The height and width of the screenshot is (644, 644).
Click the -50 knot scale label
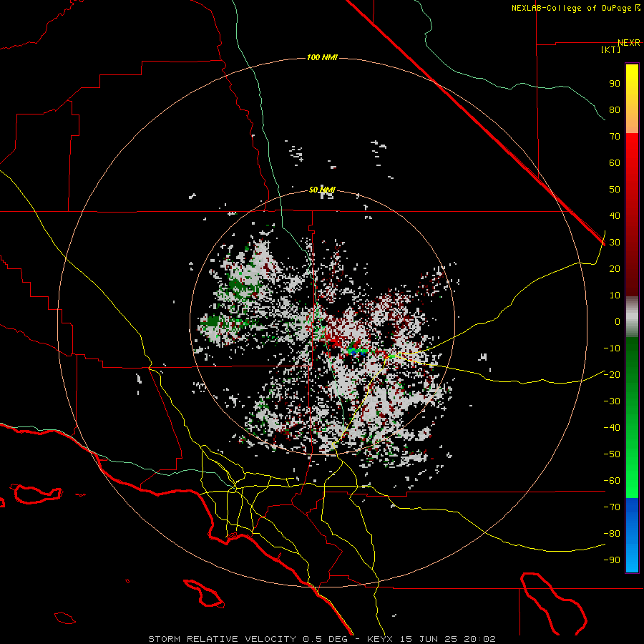click(x=612, y=454)
